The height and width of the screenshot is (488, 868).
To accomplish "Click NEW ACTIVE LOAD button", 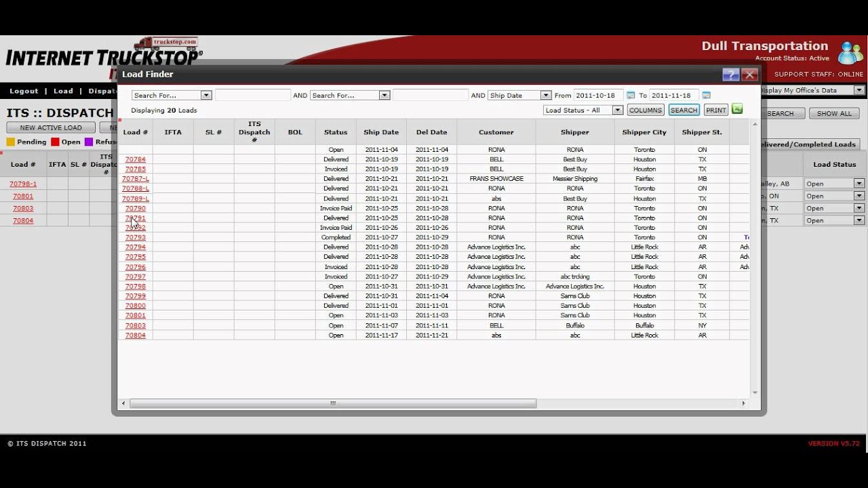I will click(x=51, y=127).
